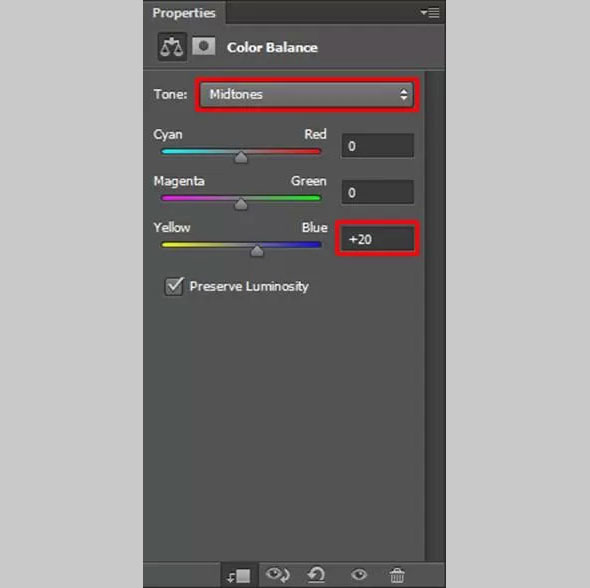This screenshot has height=588, width=590.
Task: Click the Yellow-Blue field showing +20
Action: [x=377, y=239]
